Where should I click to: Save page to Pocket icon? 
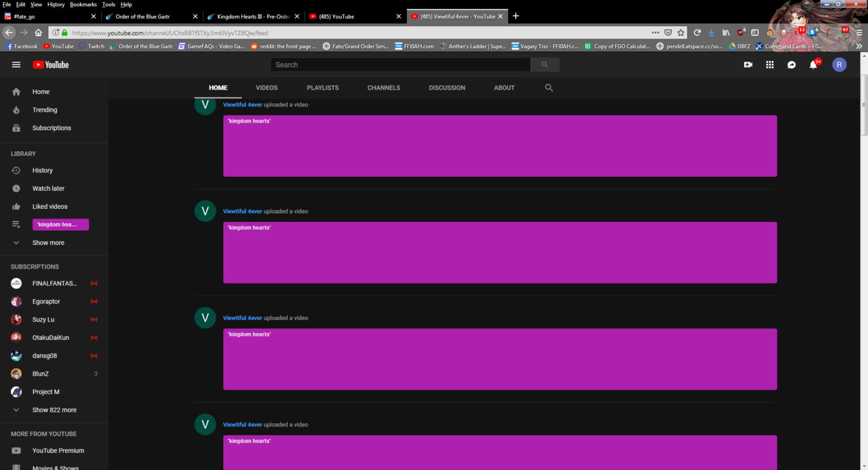pyautogui.click(x=668, y=33)
